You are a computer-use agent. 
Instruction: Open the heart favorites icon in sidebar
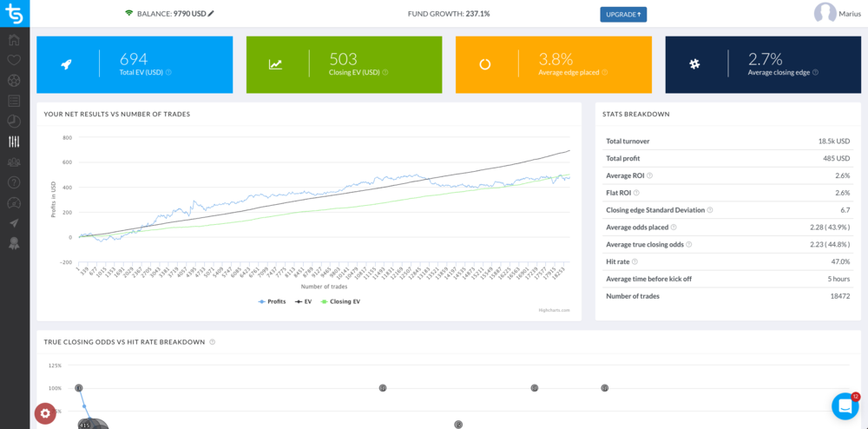[x=15, y=60]
